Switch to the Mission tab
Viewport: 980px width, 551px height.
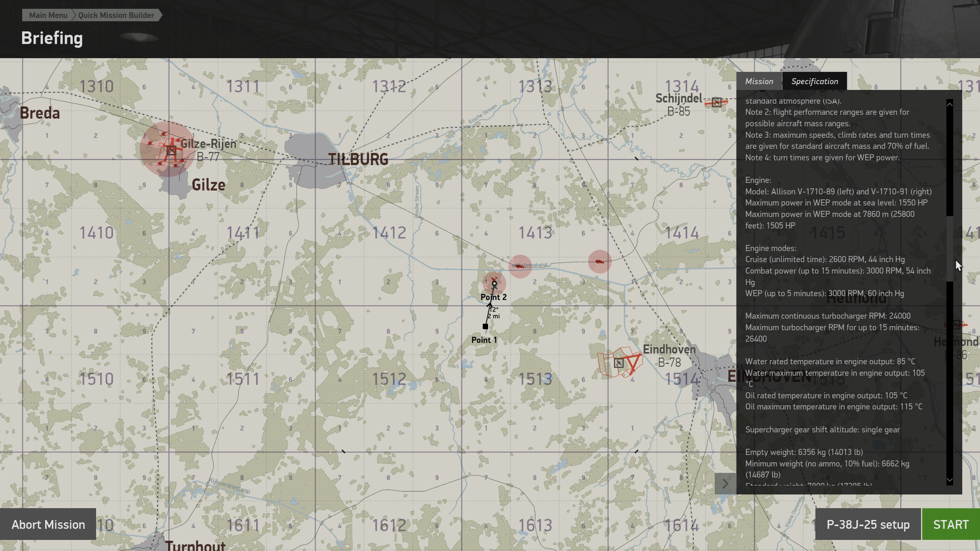click(x=759, y=81)
